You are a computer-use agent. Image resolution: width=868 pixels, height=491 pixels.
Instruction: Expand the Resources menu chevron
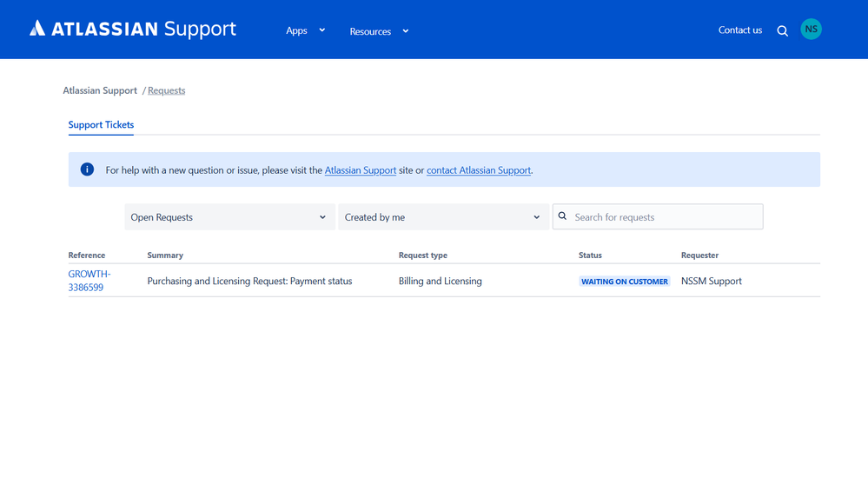(x=405, y=31)
